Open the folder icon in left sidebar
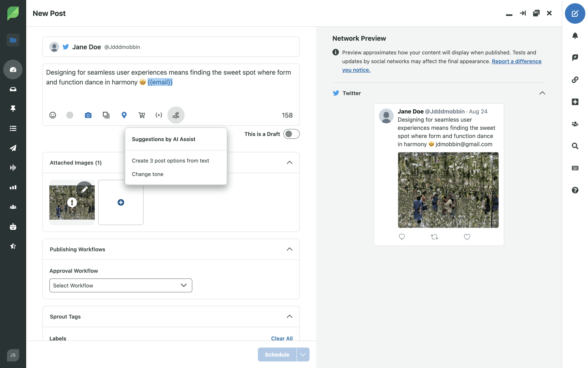 coord(13,40)
